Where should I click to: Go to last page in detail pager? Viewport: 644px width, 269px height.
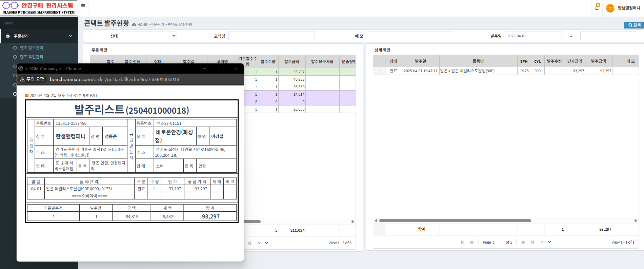(x=532, y=242)
